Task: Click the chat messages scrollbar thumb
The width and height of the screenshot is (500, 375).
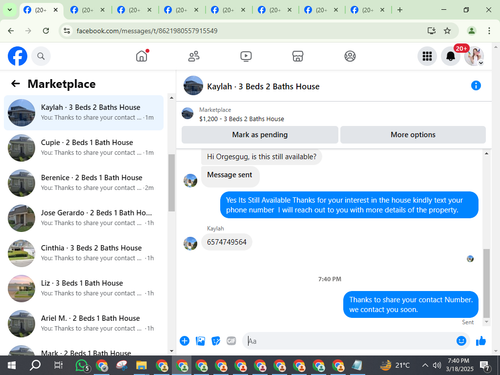Action: (x=486, y=283)
